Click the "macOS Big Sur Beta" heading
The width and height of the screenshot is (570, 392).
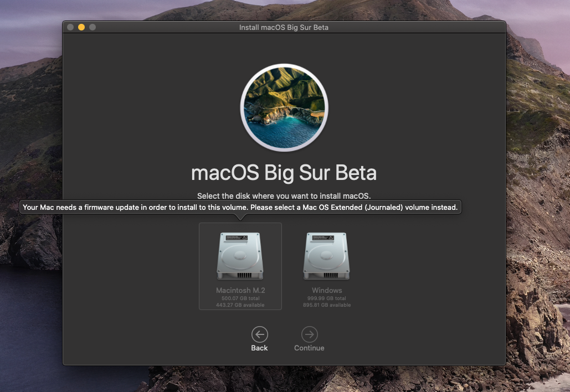[284, 173]
